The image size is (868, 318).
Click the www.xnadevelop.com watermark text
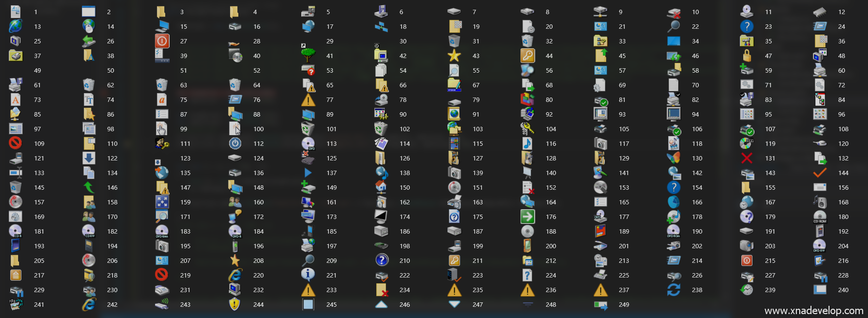(x=813, y=311)
